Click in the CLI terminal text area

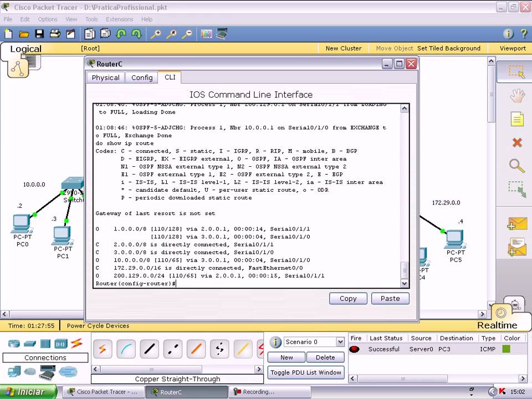247,196
